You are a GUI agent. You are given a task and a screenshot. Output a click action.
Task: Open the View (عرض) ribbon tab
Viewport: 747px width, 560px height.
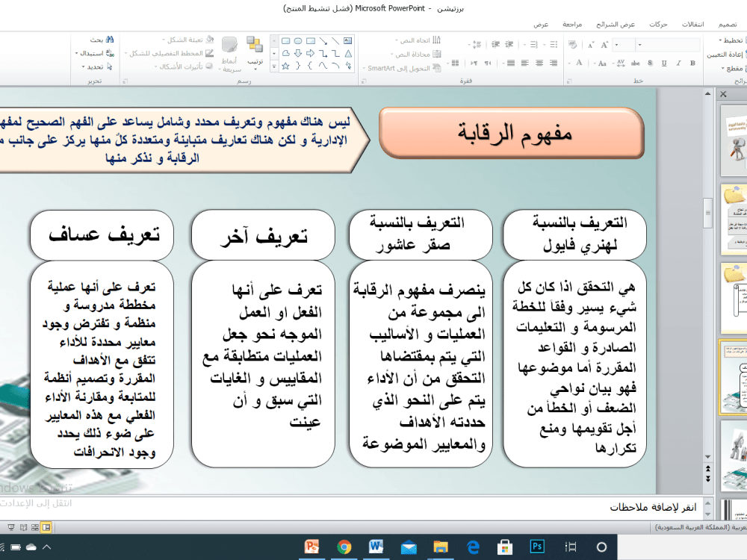[x=541, y=24]
